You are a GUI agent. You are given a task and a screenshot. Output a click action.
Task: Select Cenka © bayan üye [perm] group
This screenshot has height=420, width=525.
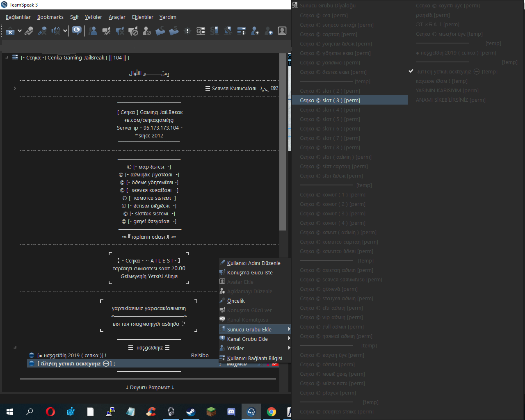tap(349, 355)
